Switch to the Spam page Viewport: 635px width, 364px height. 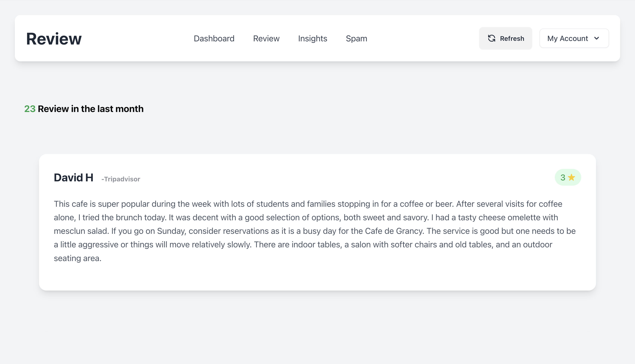tap(356, 39)
